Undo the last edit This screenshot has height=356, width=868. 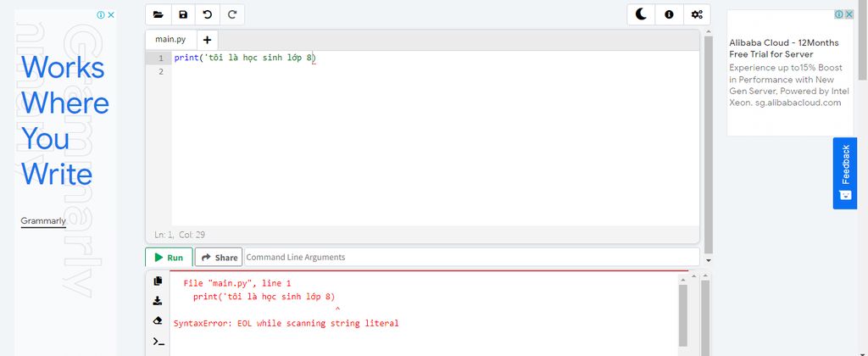208,15
